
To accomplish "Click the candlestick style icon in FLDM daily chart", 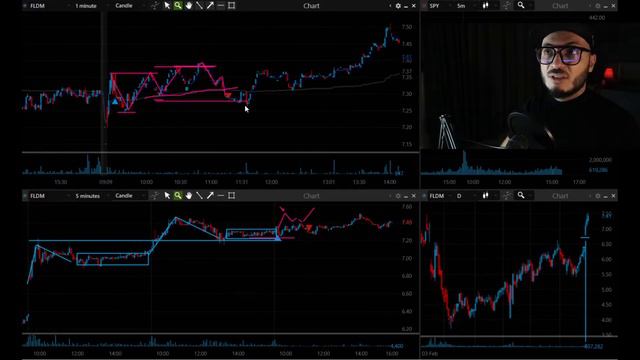I will pos(485,196).
